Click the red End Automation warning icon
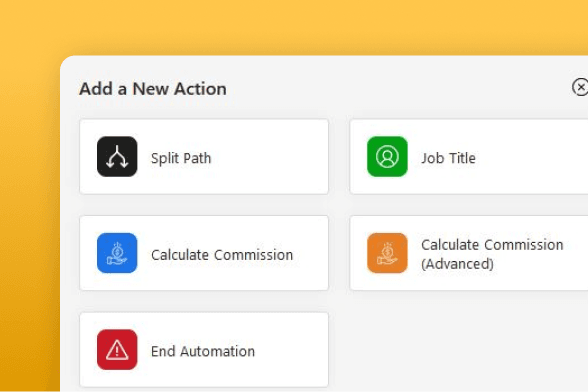Viewport: 588px width, 392px height. (117, 350)
